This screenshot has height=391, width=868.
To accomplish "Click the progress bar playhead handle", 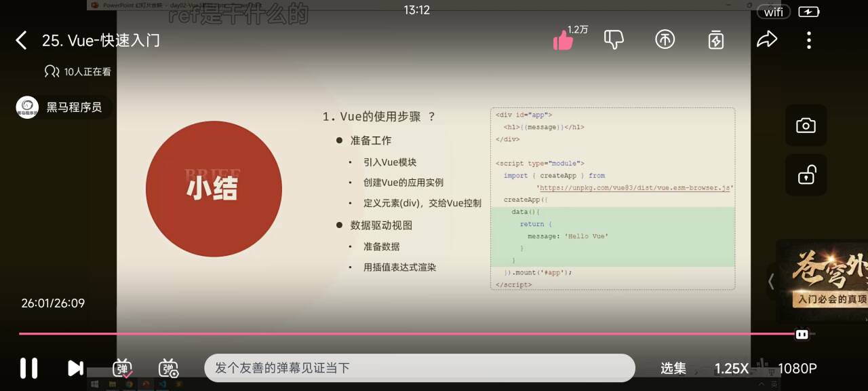I will pos(802,334).
